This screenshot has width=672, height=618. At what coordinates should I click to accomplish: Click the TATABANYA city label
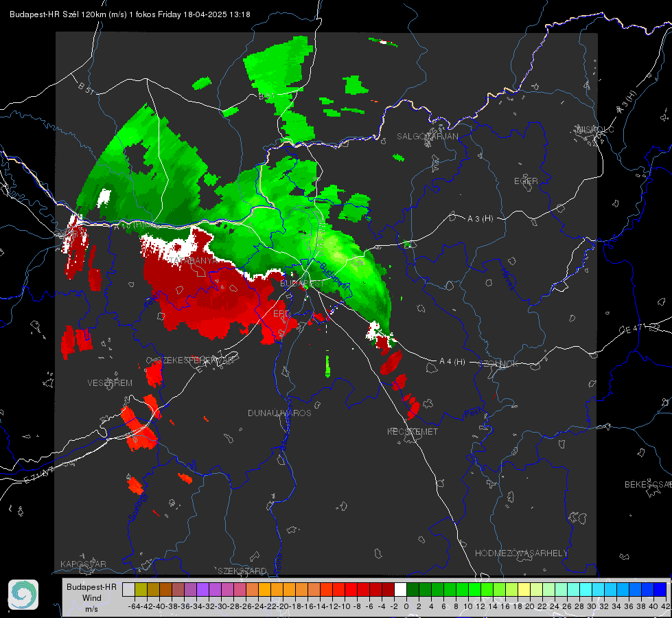(194, 260)
